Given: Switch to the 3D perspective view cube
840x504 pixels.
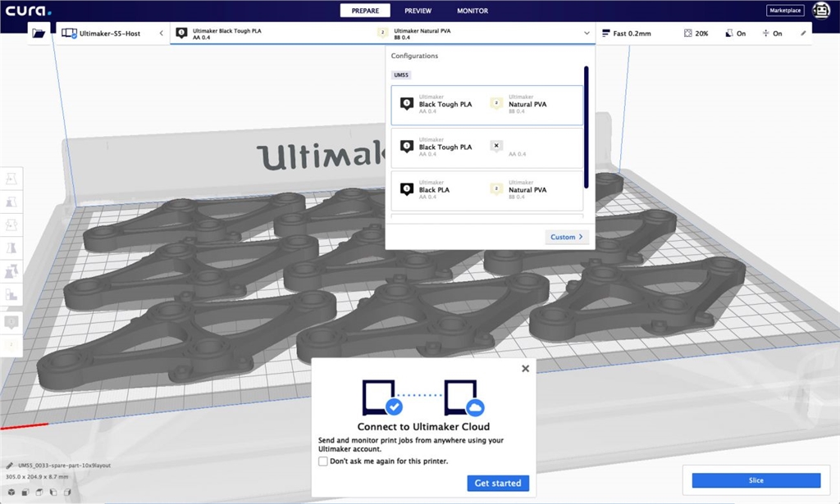Looking at the screenshot, I should pos(11,493).
